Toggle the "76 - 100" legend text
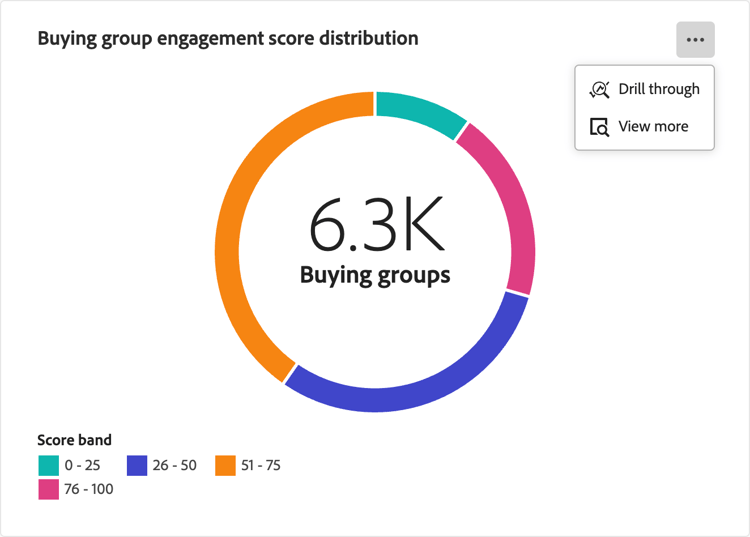750x537 pixels. click(88, 489)
